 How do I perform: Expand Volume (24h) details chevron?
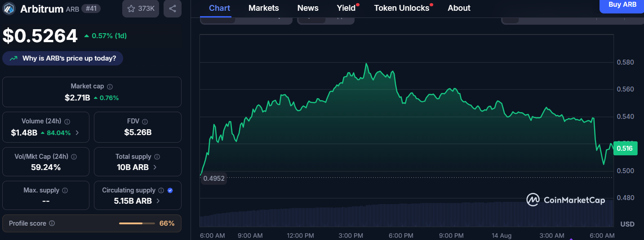(x=77, y=133)
